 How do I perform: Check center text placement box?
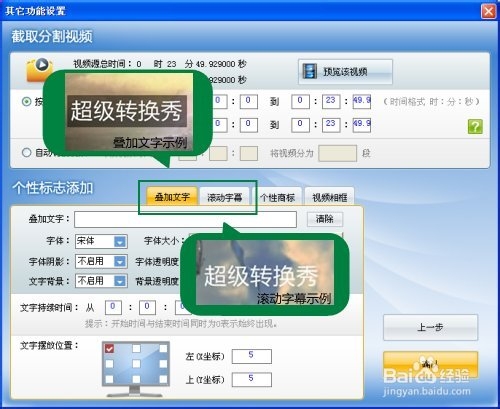[136, 364]
